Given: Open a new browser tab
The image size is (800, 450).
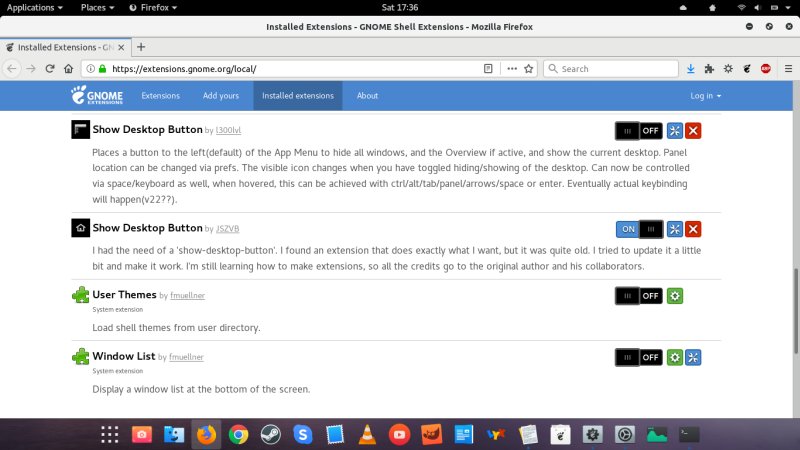Looking at the screenshot, I should [x=141, y=47].
